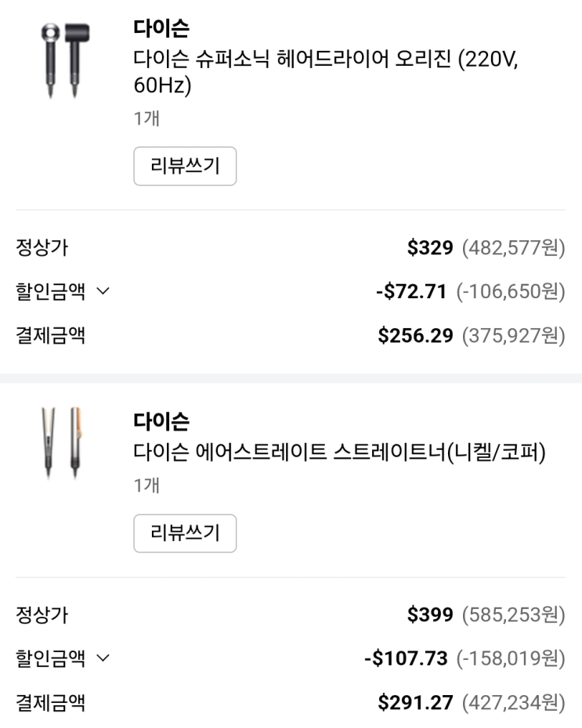The width and height of the screenshot is (582, 728).
Task: Click the $291.27 payment amount
Action: 415,703
